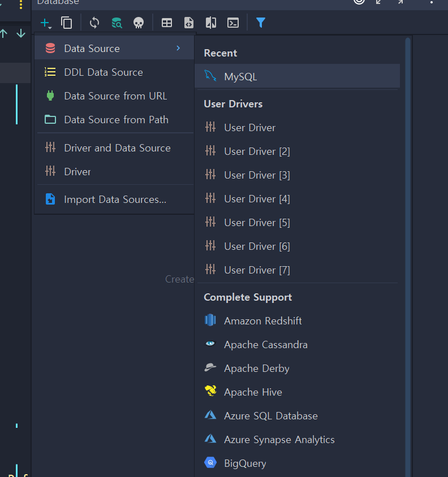Choose Amazon Redshift data source
Screen dimensions: 448x477
(297, 320)
